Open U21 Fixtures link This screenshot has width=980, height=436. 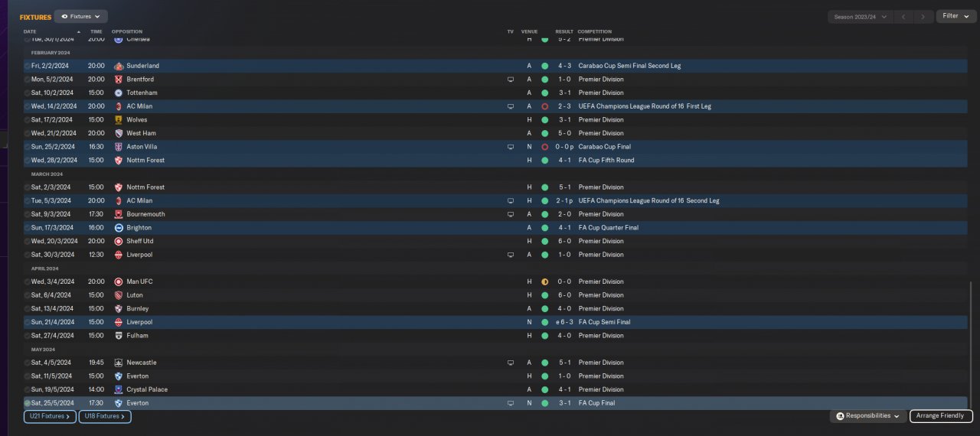pos(50,416)
